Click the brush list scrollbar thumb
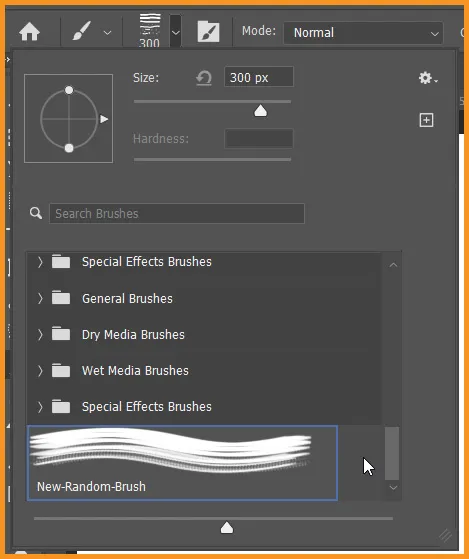Image resolution: width=469 pixels, height=559 pixels. coord(392,453)
